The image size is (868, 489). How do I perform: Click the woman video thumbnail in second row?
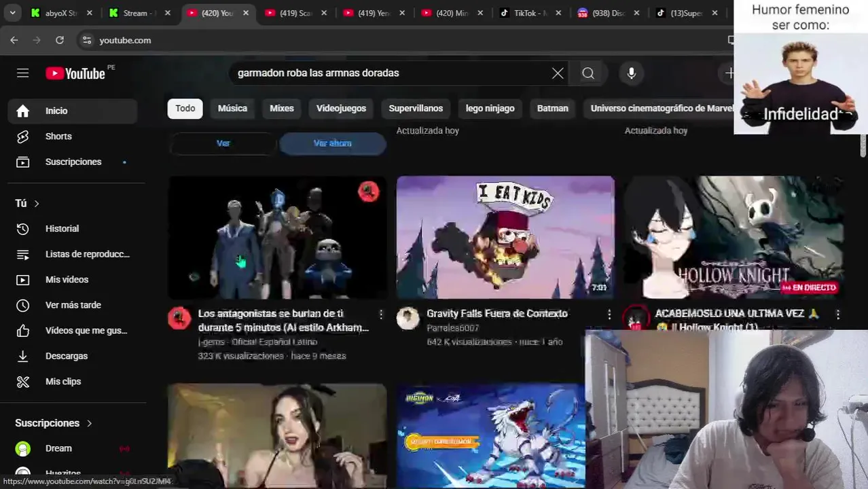(277, 436)
